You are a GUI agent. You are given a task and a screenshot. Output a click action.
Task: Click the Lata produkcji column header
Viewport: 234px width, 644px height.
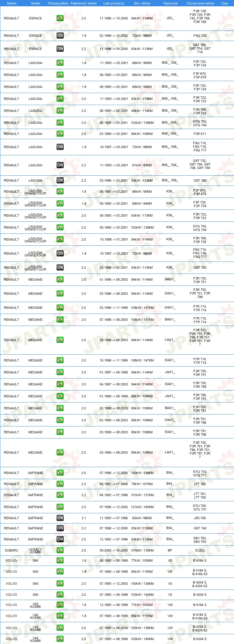point(114,3)
